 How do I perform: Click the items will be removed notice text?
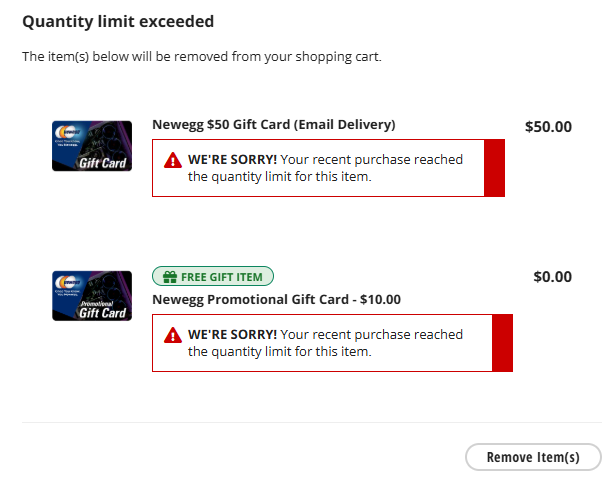pos(201,56)
